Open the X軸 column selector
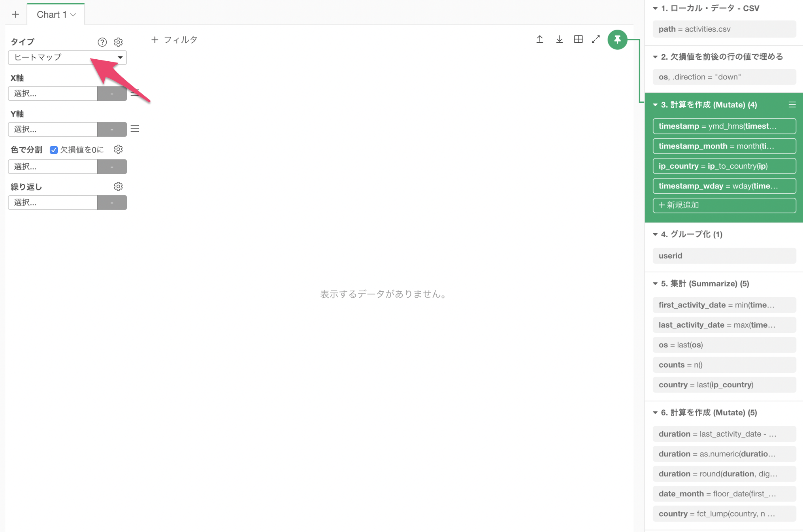Viewport: 803px width, 532px height. tap(53, 93)
